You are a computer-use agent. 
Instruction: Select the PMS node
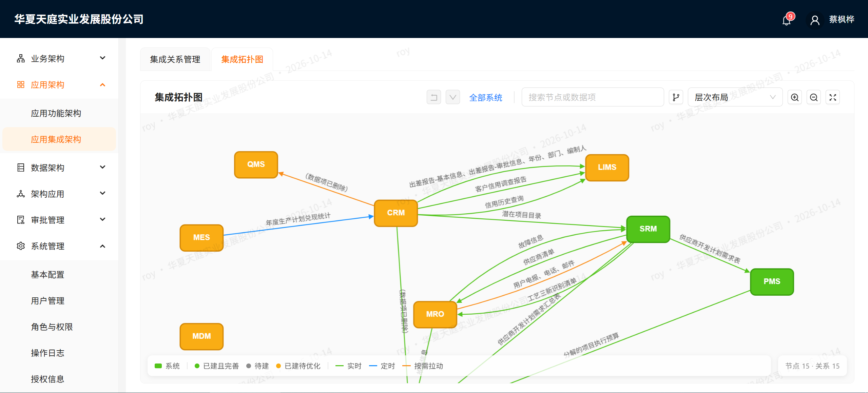[772, 282]
